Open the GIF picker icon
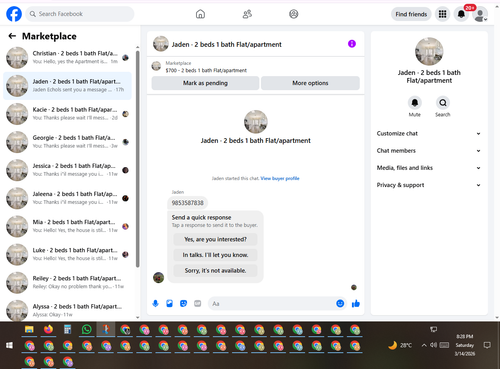 click(x=198, y=303)
